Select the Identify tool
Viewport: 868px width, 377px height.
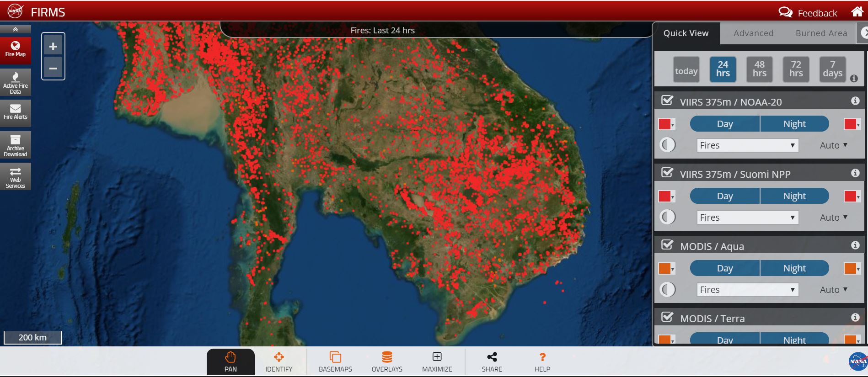click(279, 361)
